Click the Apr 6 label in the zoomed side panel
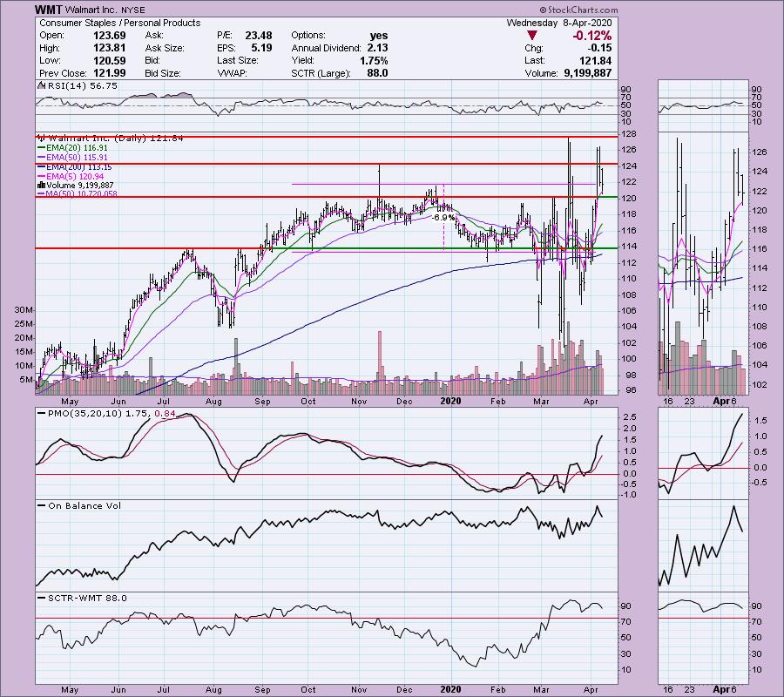 [x=725, y=401]
